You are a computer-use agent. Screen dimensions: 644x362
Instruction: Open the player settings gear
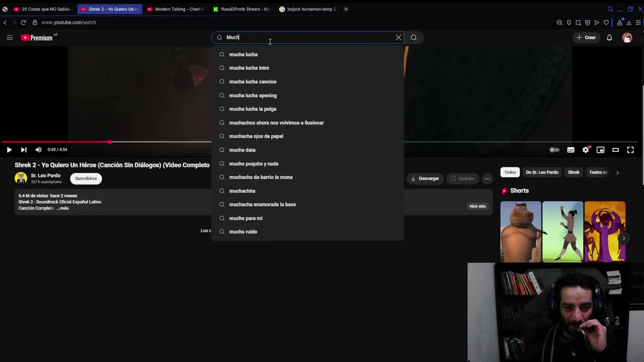[x=586, y=150]
